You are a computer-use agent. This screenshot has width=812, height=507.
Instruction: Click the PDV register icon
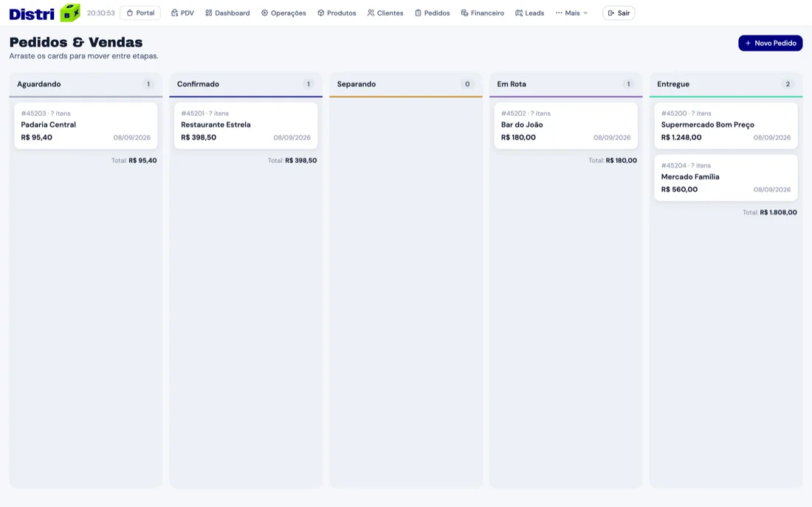click(x=174, y=13)
